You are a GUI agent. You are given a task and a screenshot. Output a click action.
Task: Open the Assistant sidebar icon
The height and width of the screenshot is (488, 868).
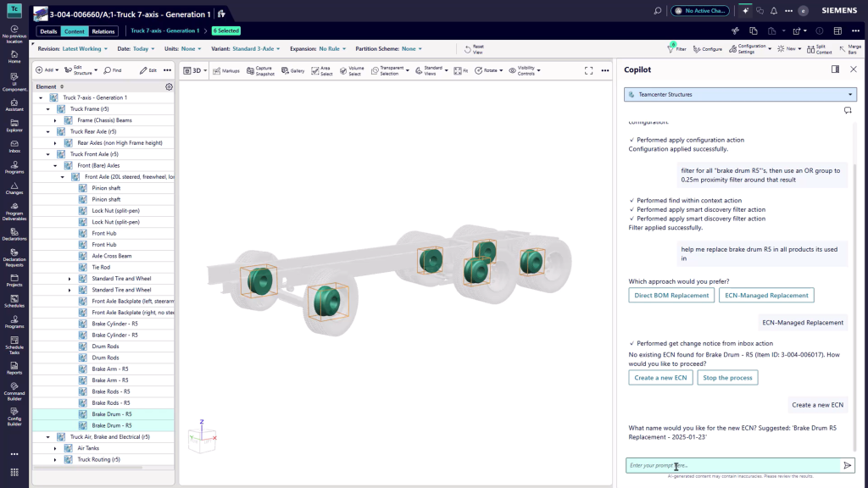click(14, 105)
